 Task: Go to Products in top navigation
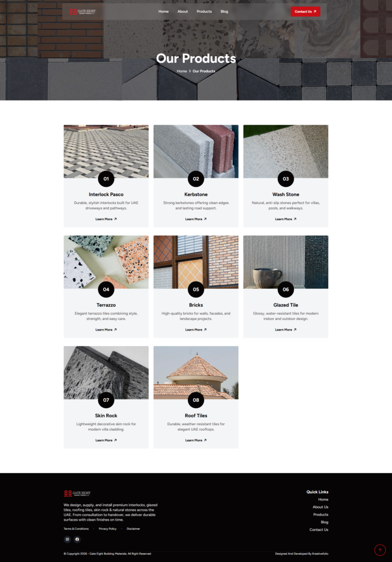[204, 11]
